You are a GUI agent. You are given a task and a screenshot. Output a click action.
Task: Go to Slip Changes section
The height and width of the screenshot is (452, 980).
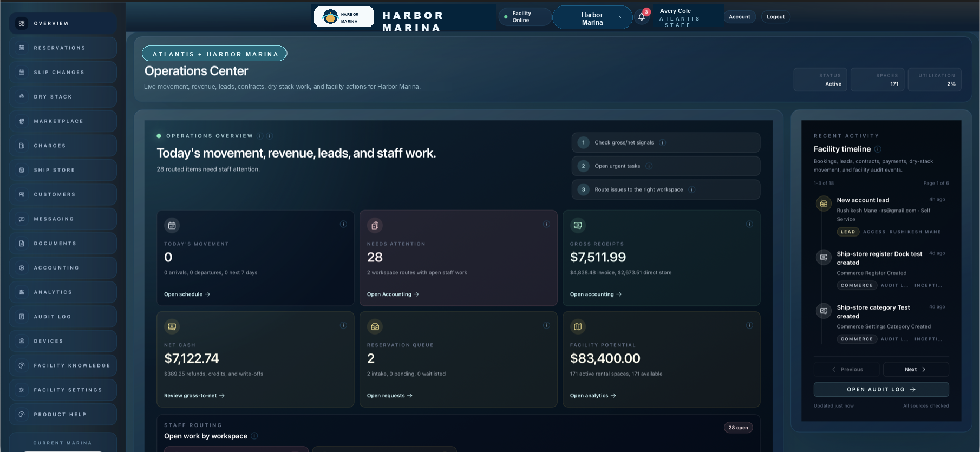click(63, 72)
